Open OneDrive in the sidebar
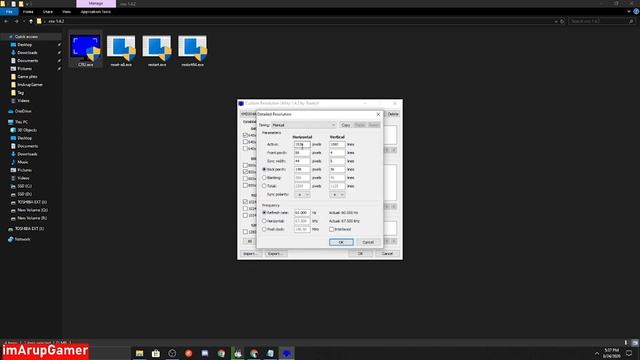Screen dimensions: 640x360 pos(23,111)
